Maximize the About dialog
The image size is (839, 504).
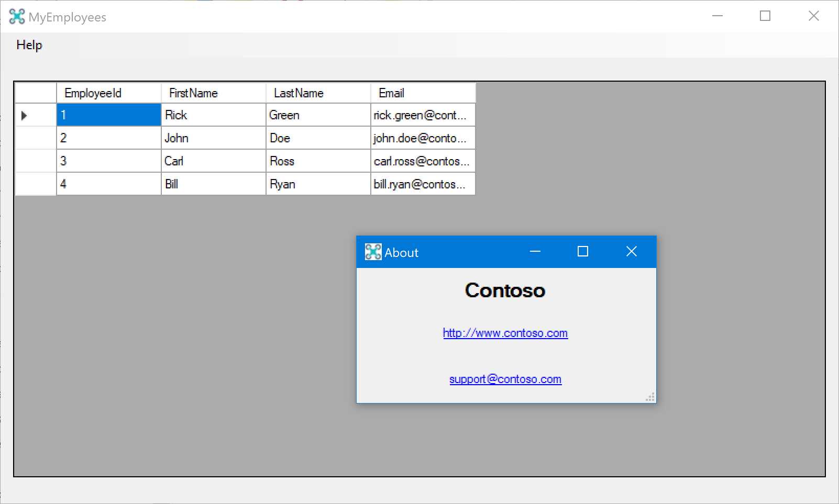583,252
